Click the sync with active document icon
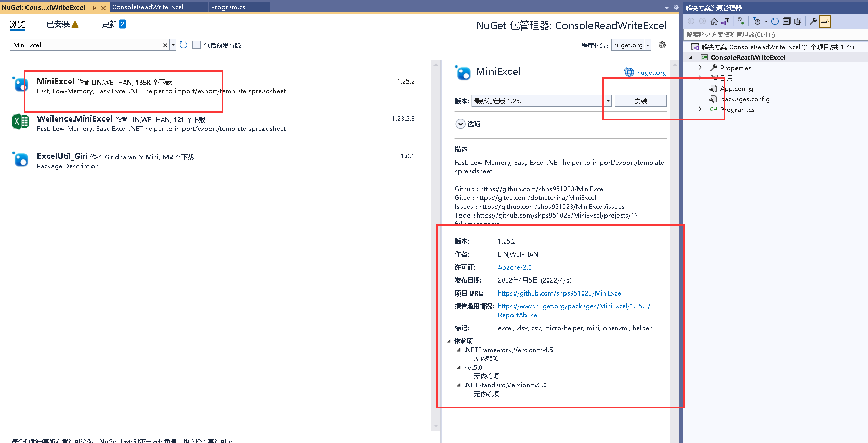 (741, 21)
